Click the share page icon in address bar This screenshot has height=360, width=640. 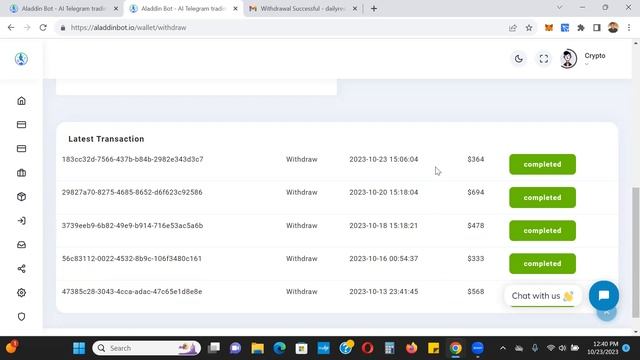[x=513, y=27]
